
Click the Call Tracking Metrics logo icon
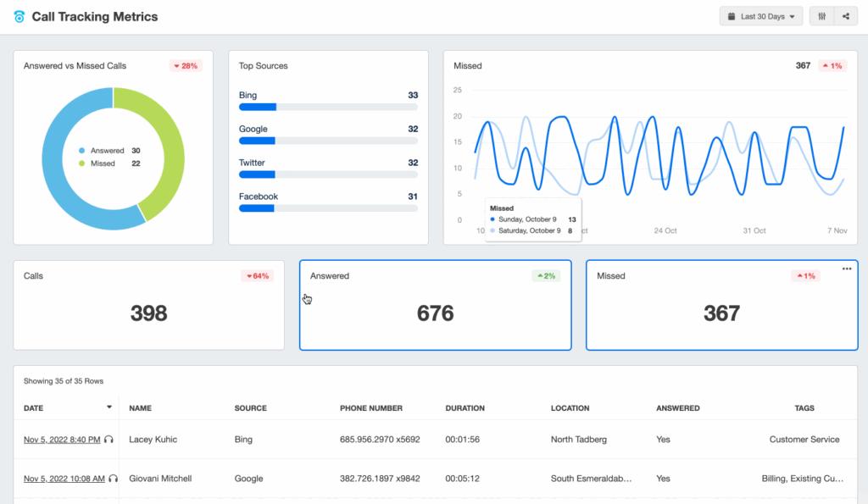point(17,16)
